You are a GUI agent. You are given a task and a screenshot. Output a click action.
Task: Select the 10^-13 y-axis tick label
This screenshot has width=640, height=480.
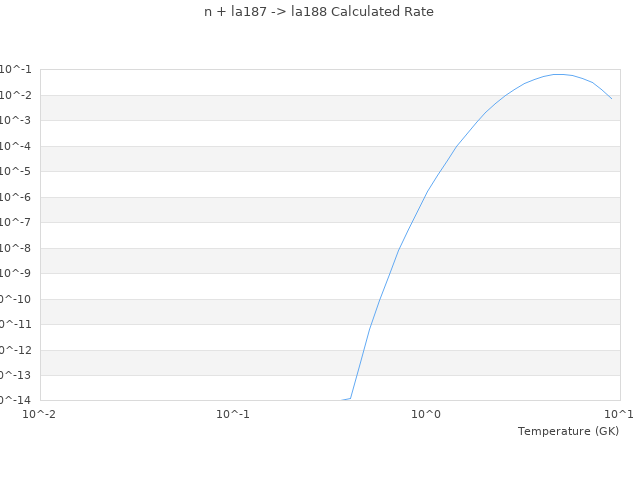point(16,375)
